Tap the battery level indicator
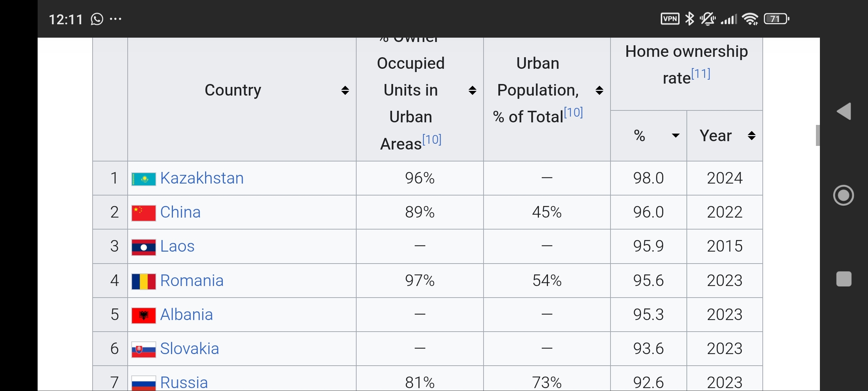The width and height of the screenshot is (868, 391). tap(776, 19)
